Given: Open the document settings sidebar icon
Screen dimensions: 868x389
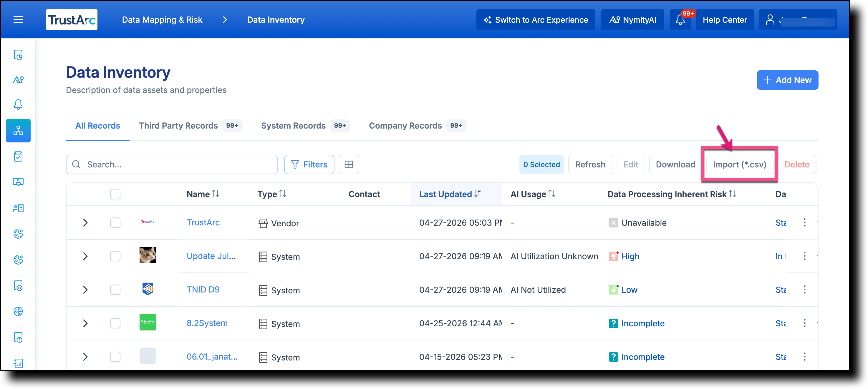Looking at the screenshot, I should point(18,286).
